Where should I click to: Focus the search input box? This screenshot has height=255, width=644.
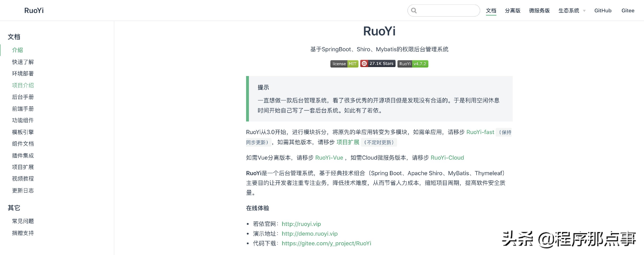point(444,10)
